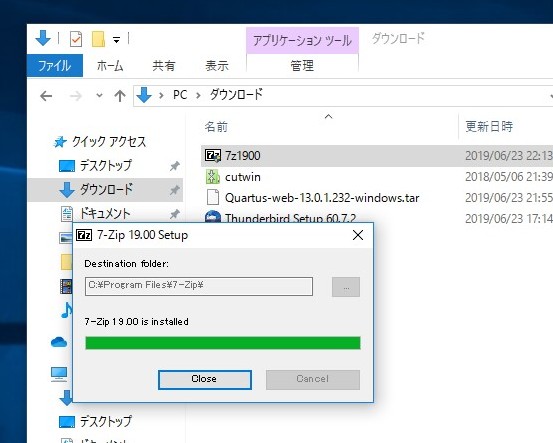Click the destination folder browse button
Screen dimensions: 553x443
(346, 287)
